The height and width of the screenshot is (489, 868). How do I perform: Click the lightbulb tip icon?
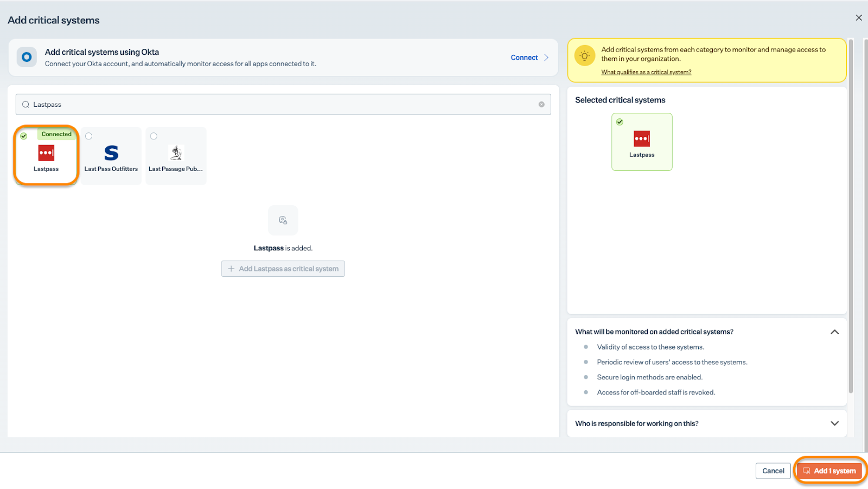(584, 56)
